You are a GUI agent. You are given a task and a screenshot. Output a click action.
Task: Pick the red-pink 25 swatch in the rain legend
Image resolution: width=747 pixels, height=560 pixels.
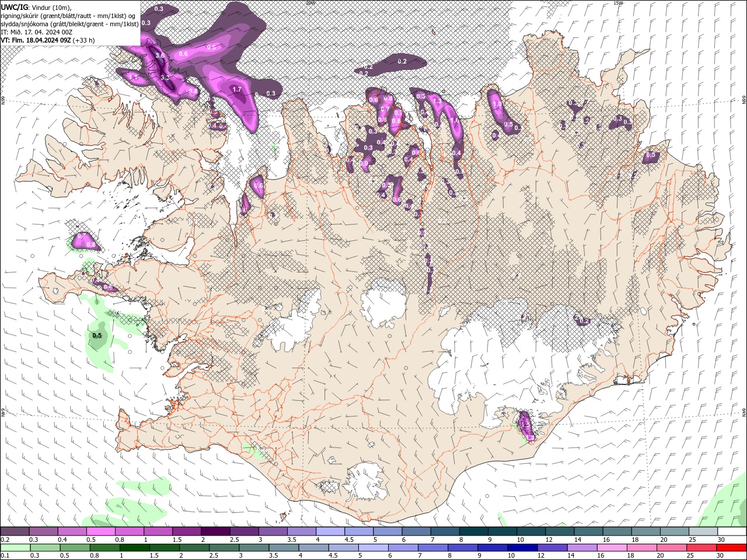coord(701,548)
